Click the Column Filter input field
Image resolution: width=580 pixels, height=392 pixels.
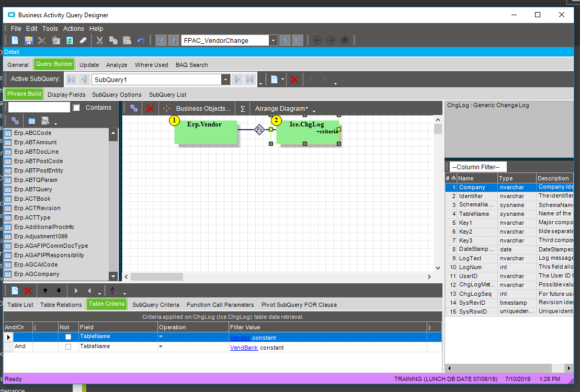(x=478, y=167)
